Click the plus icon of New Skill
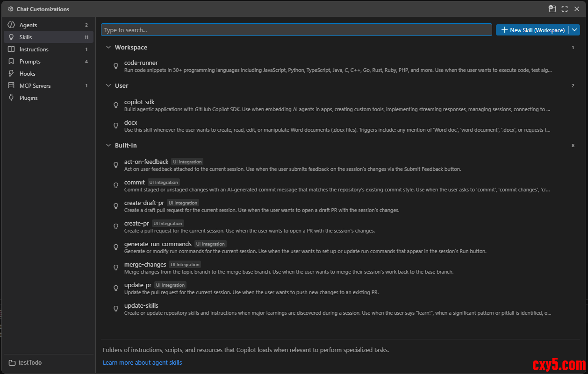This screenshot has height=374, width=588. [x=504, y=30]
